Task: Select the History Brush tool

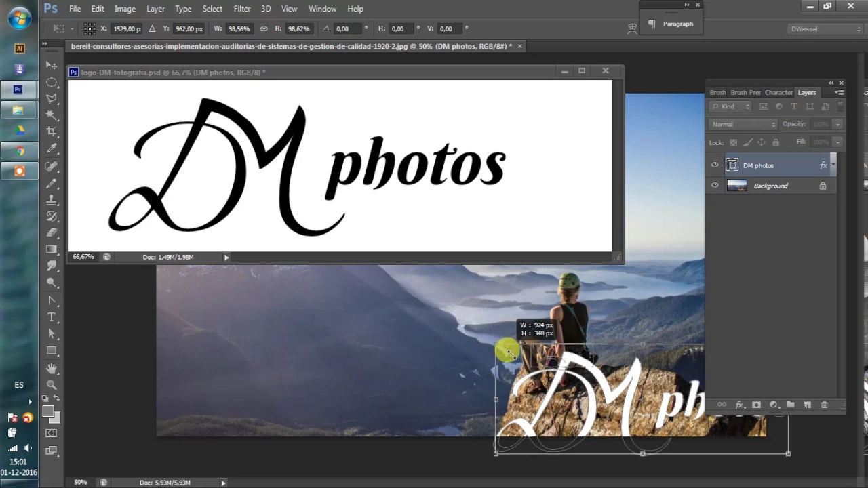Action: [52, 216]
